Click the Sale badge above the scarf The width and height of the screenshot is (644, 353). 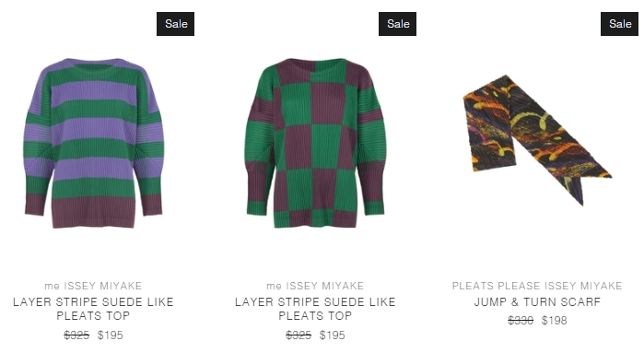(x=619, y=24)
